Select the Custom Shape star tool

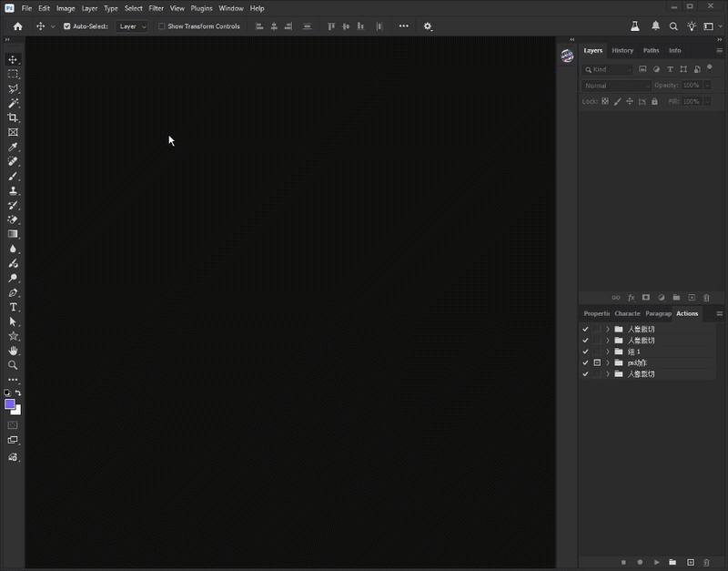click(x=13, y=336)
